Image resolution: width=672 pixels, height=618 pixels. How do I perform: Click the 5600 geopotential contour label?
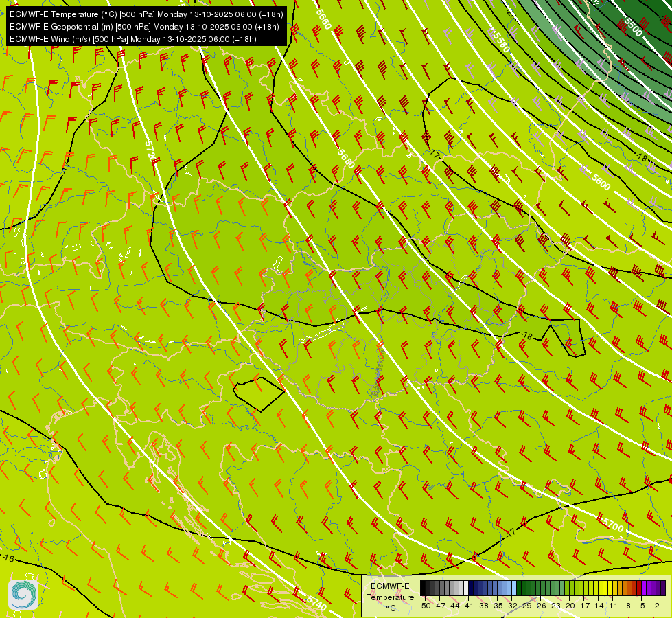(601, 181)
